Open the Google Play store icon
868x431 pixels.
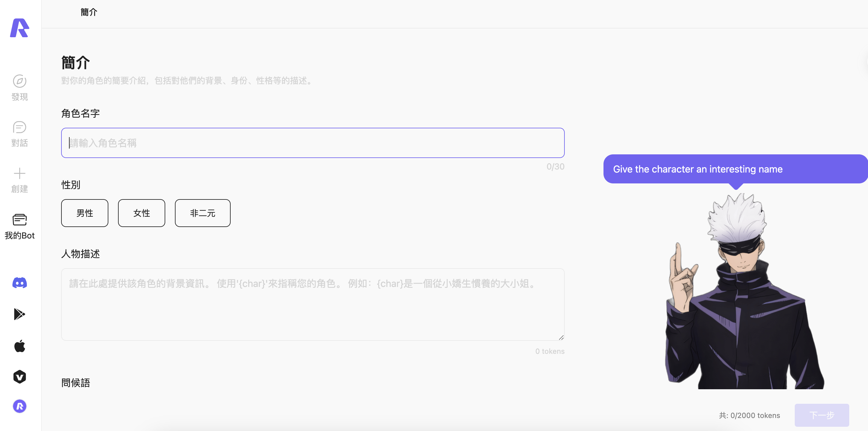click(x=20, y=314)
